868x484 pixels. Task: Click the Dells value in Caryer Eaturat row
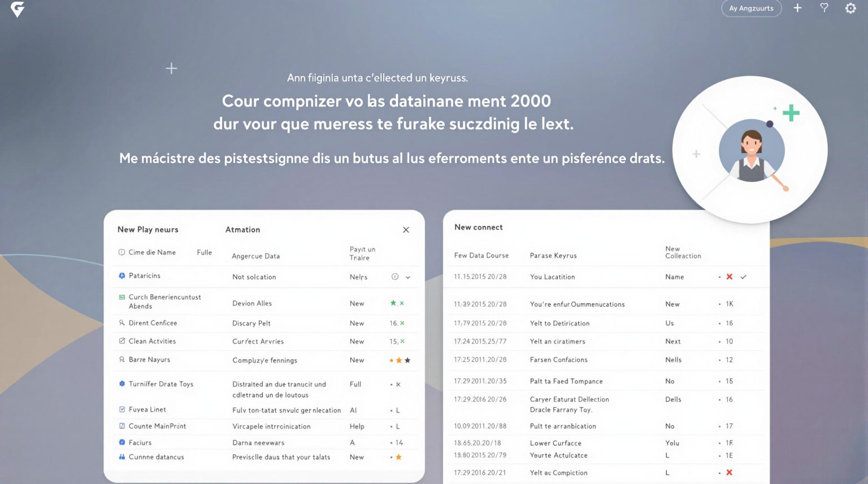point(673,399)
